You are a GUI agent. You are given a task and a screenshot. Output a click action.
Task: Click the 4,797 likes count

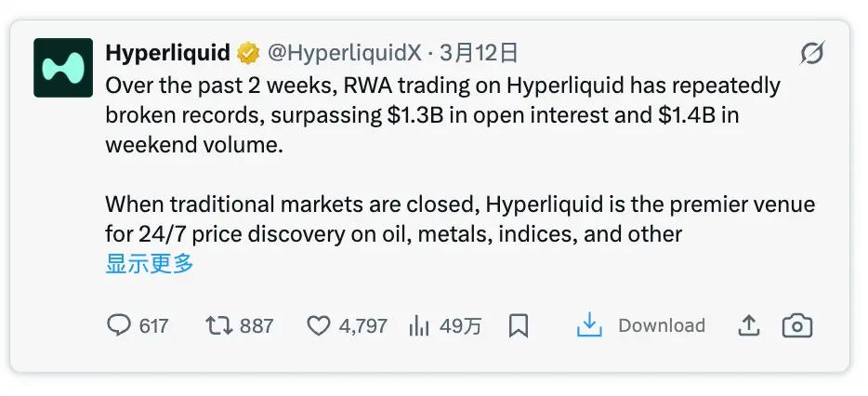362,325
